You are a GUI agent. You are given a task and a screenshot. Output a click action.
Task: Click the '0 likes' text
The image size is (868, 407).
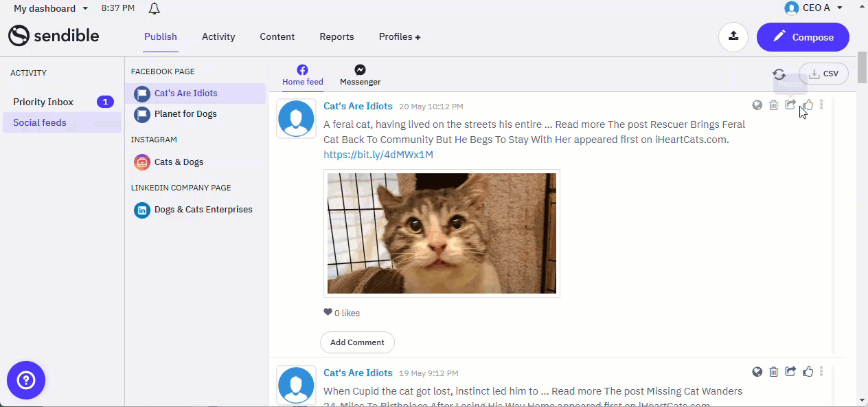tap(347, 313)
